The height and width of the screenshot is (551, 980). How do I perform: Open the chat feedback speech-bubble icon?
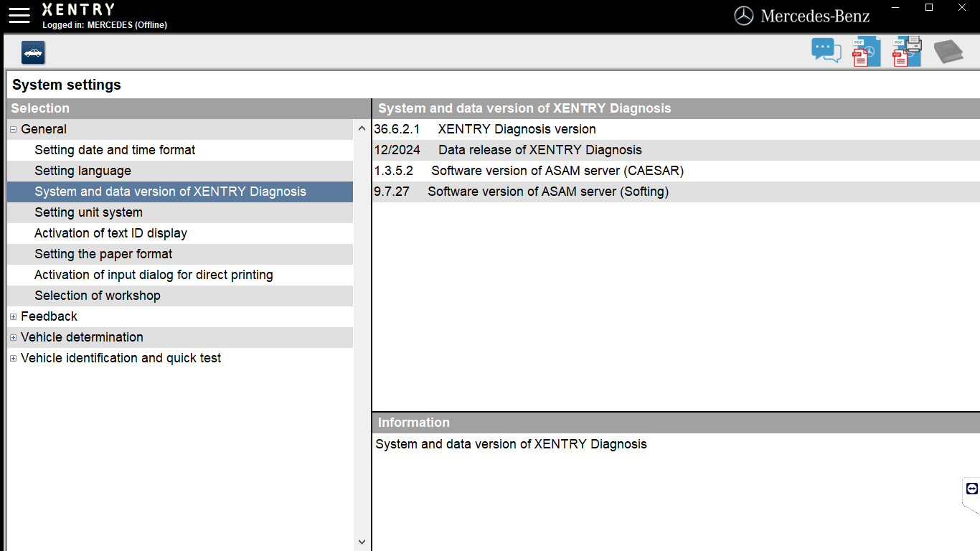click(x=826, y=51)
